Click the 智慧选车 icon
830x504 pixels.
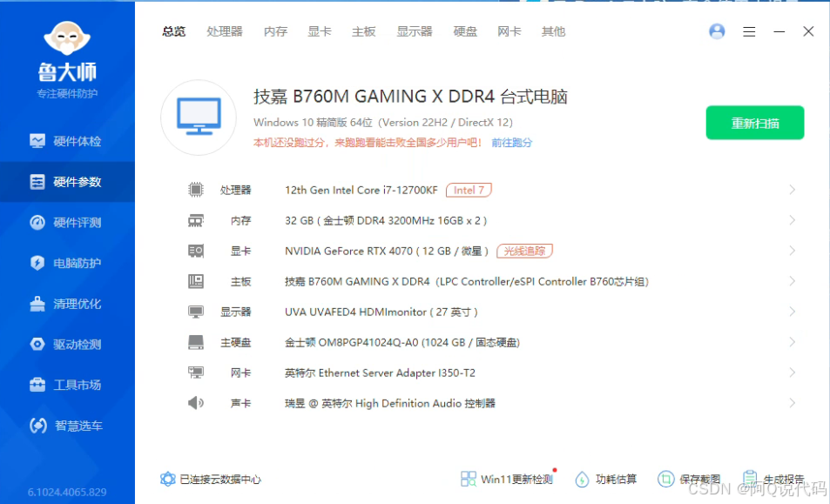pyautogui.click(x=38, y=426)
